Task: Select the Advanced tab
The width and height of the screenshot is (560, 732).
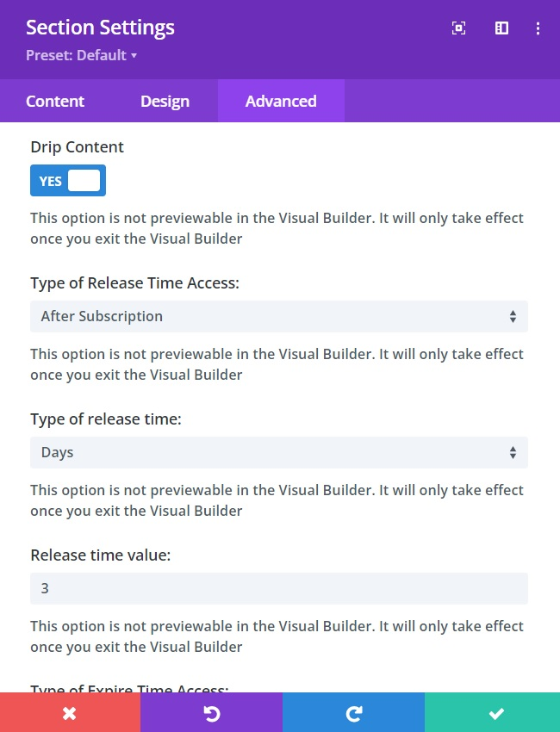Action: (281, 101)
